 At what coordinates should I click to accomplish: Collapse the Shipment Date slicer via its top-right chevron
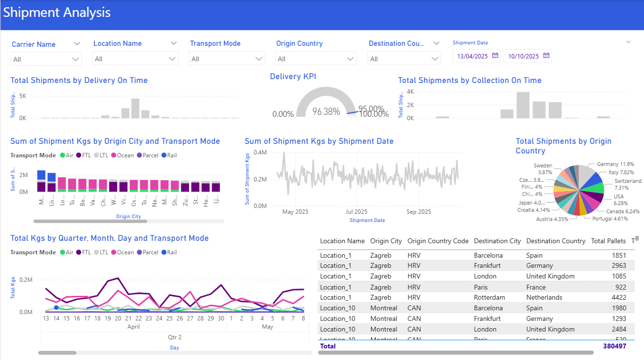[x=629, y=42]
